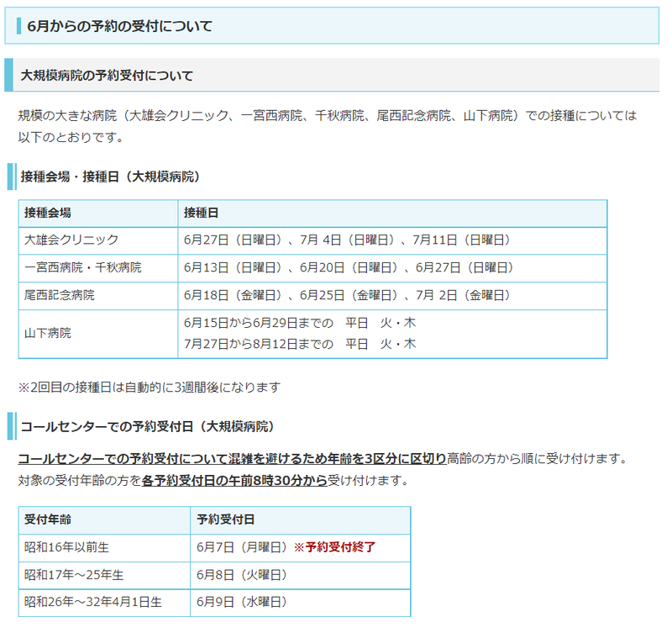Image resolution: width=672 pixels, height=633 pixels.
Task: Click the 接種会場 column header
Action: coord(48,213)
